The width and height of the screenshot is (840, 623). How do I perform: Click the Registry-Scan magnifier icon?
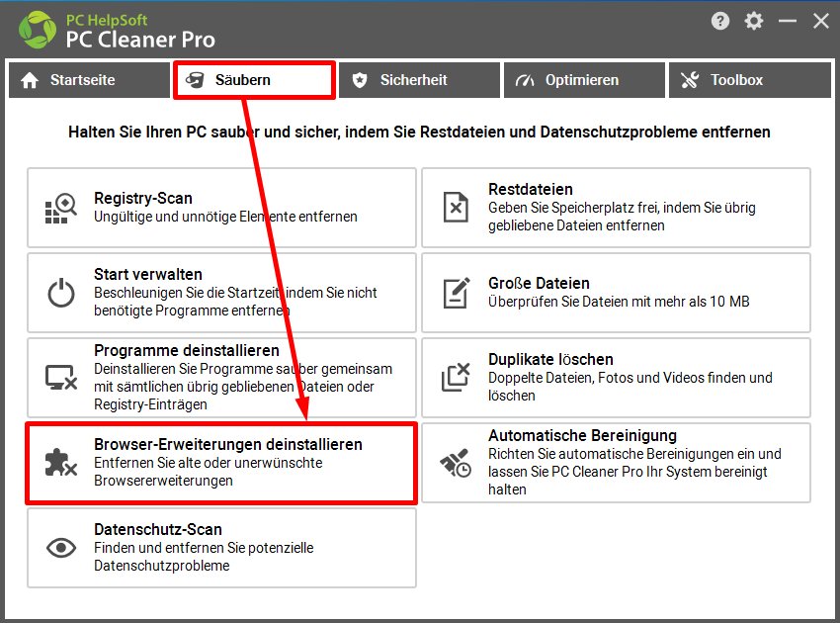point(61,208)
